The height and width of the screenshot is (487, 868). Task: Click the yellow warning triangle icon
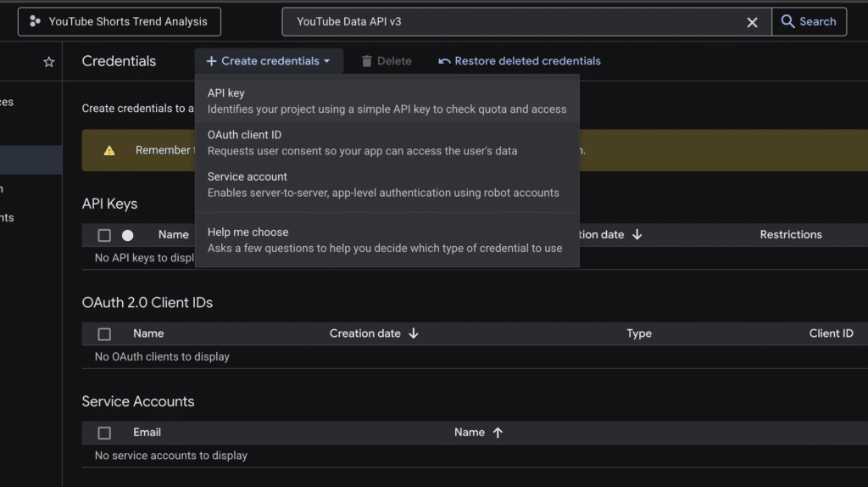click(x=109, y=150)
